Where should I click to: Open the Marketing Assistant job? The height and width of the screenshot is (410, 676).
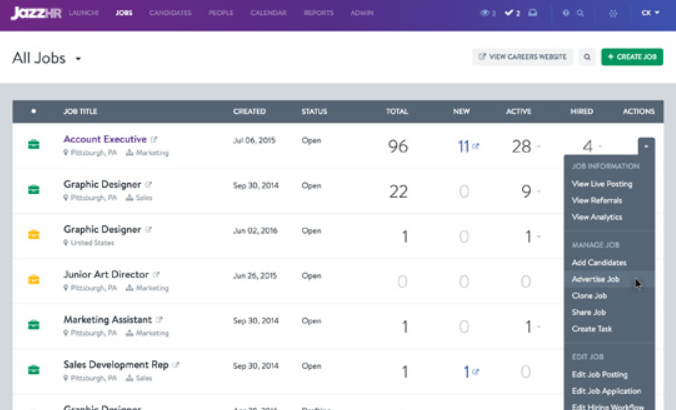coord(107,320)
